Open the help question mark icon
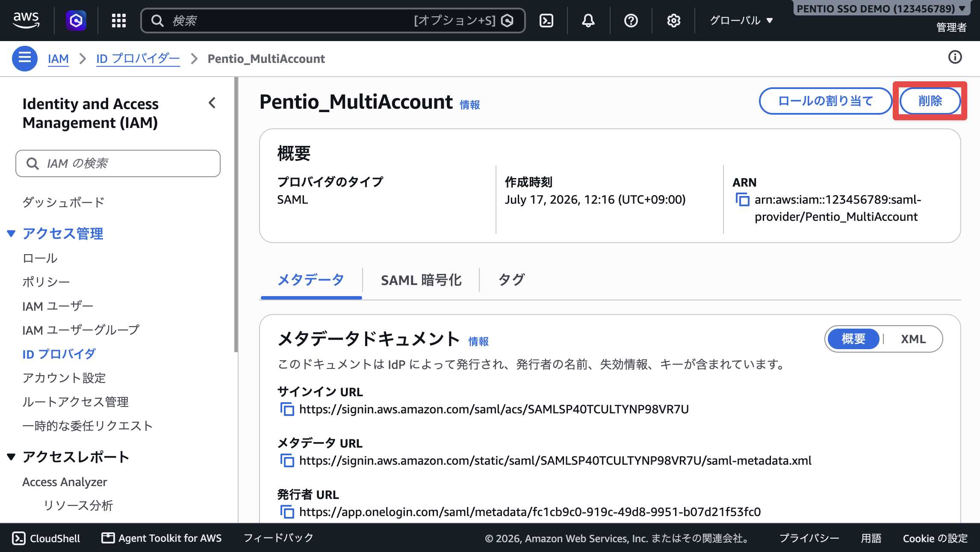The width and height of the screenshot is (980, 552). [x=631, y=21]
